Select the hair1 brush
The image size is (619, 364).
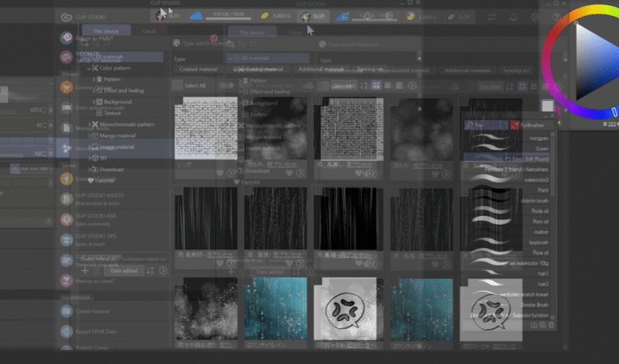[x=506, y=273]
